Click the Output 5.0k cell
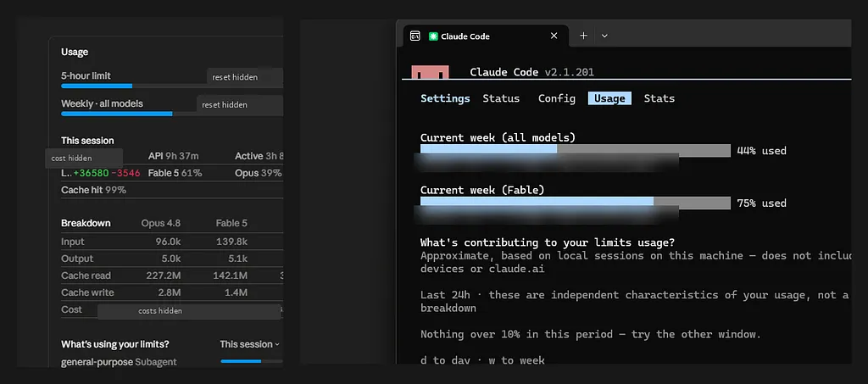Screen dimensions: 868x384 pyautogui.click(x=171, y=259)
